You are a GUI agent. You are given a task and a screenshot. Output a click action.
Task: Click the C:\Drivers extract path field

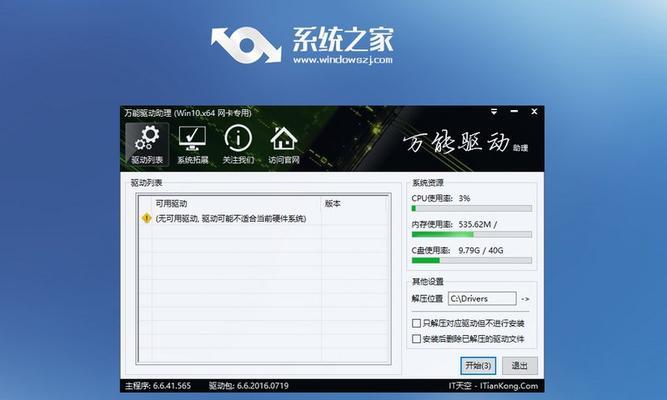482,299
